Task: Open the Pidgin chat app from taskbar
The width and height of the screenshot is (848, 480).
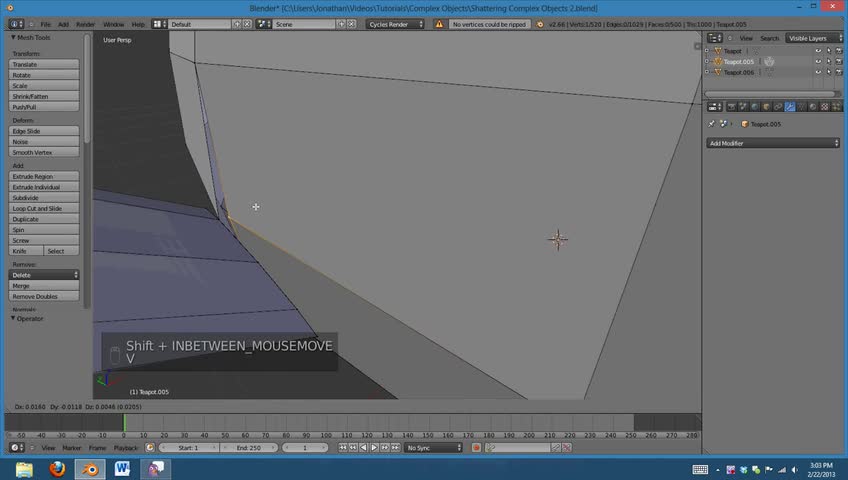Action: tap(155, 469)
